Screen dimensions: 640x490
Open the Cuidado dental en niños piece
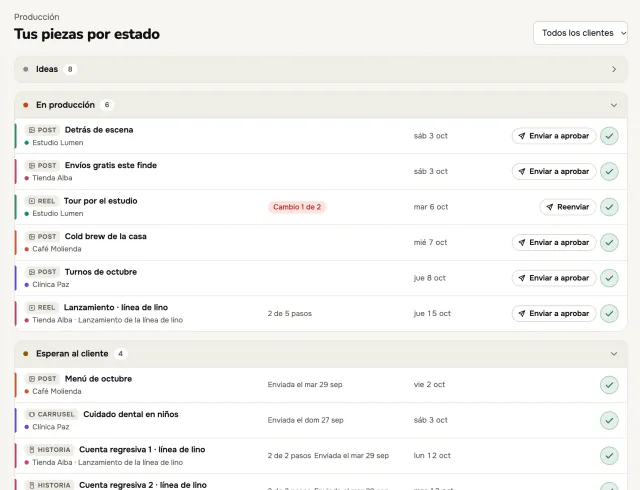click(x=131, y=414)
